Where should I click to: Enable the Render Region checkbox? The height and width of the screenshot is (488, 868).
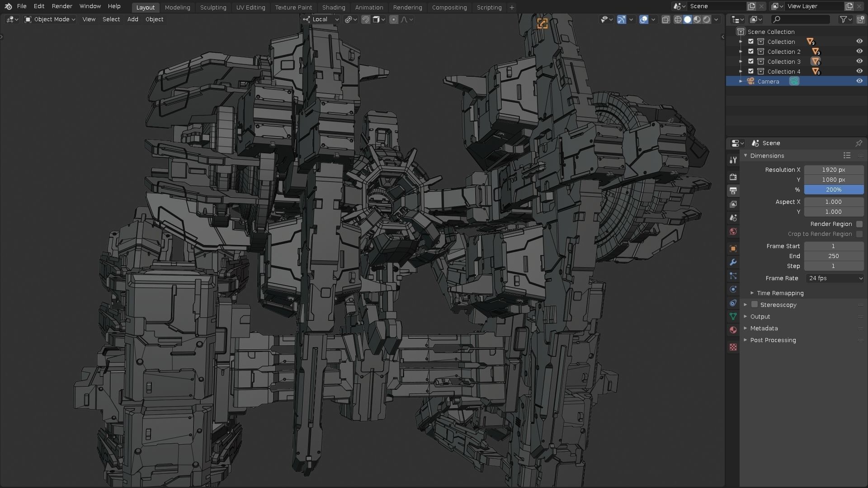pos(859,224)
